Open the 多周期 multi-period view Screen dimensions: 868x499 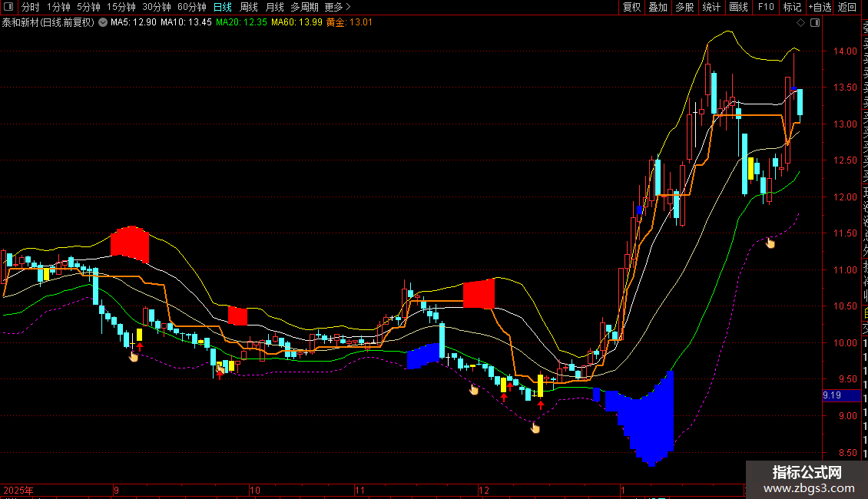(x=304, y=7)
